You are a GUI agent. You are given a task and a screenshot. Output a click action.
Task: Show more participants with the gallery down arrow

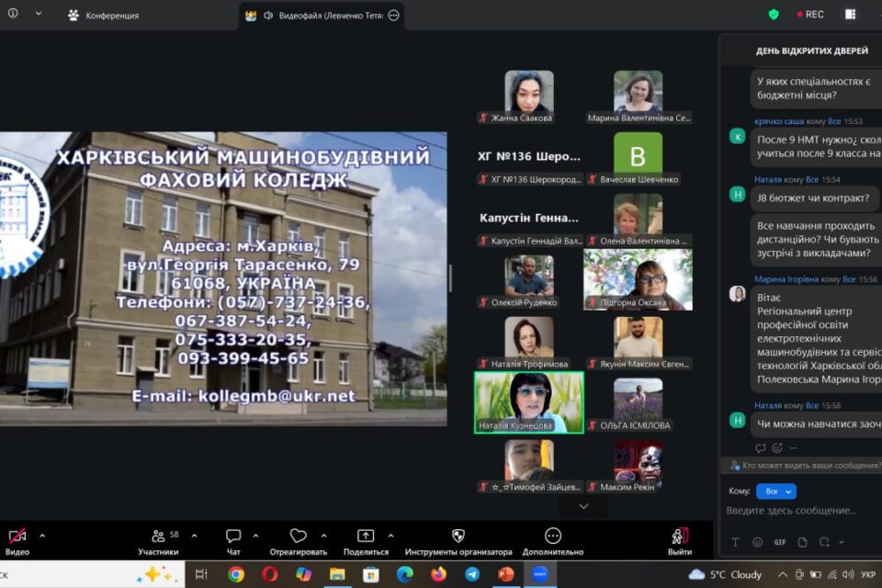[583, 506]
